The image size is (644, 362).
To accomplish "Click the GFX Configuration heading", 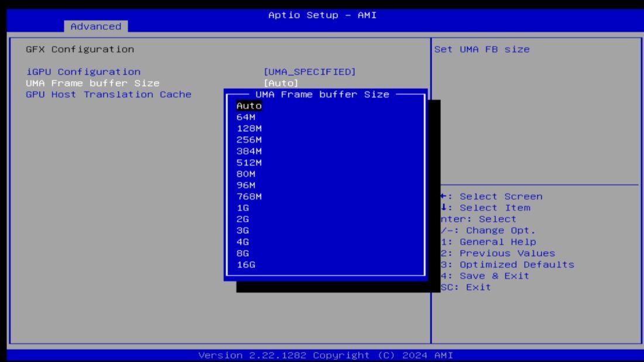I will (80, 49).
